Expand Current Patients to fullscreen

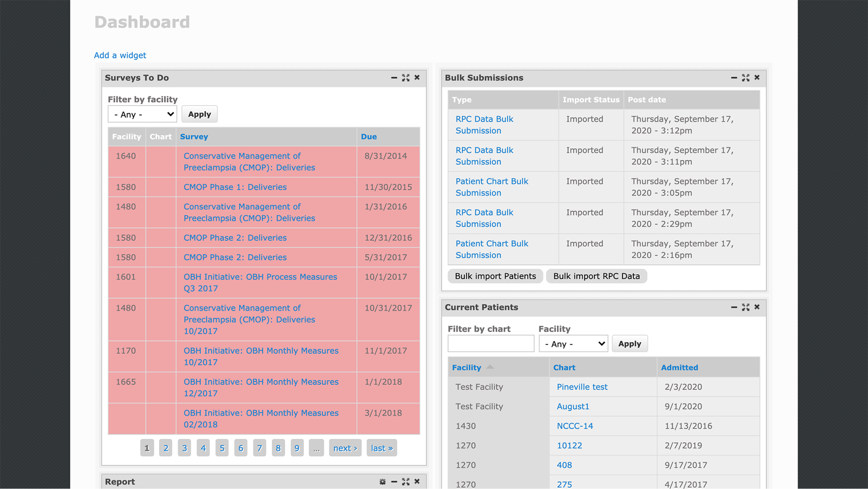click(746, 307)
